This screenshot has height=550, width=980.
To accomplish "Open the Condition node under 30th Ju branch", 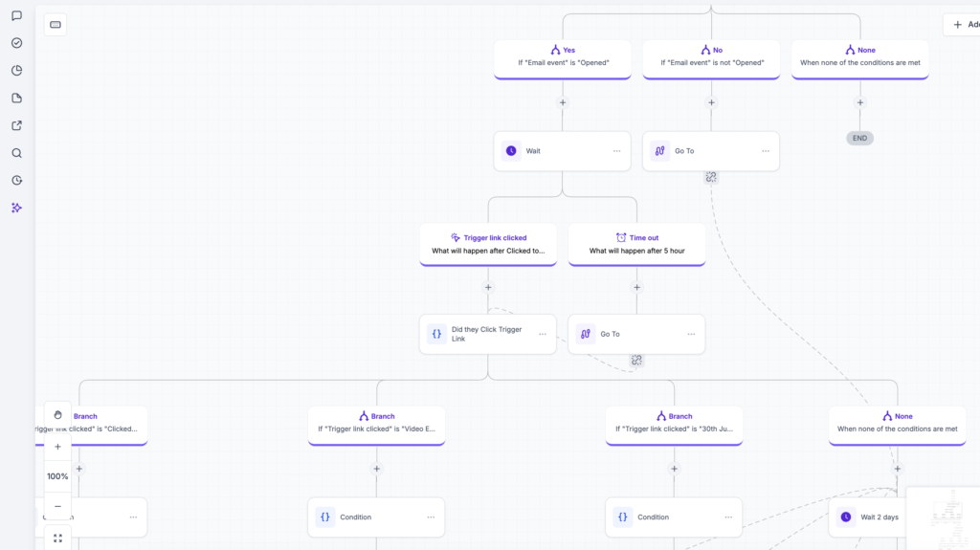I will click(674, 517).
